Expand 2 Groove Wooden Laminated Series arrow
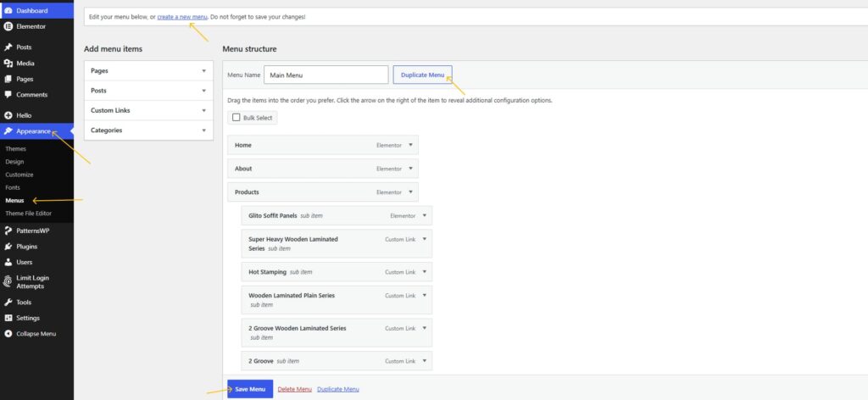The width and height of the screenshot is (868, 400). 425,328
